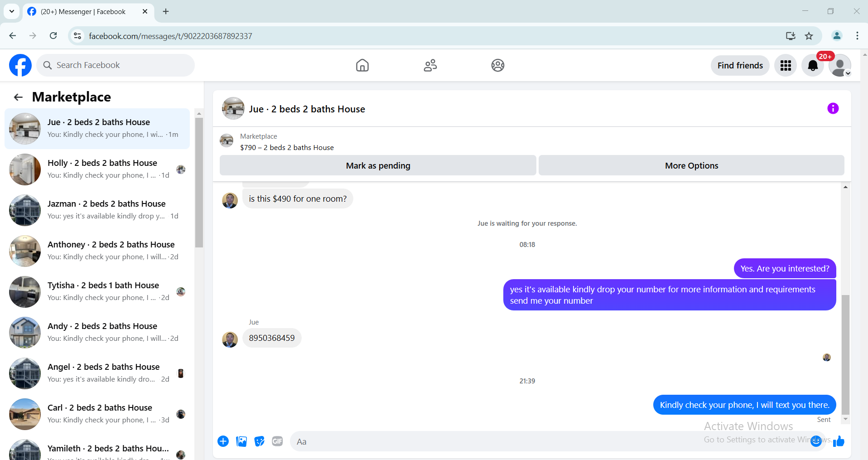The image size is (868, 460).
Task: Open Tytisha 2 beds 1 bath conversation
Action: tap(97, 292)
